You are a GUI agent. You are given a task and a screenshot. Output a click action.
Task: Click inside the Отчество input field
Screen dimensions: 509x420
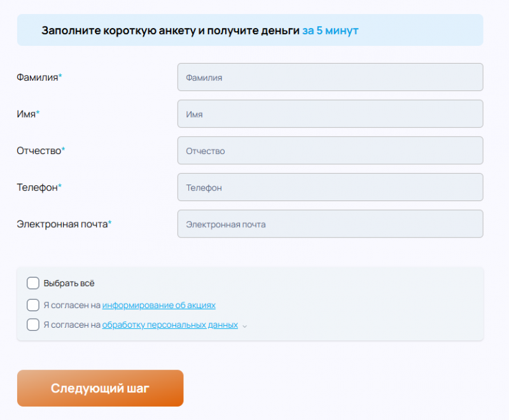[330, 150]
